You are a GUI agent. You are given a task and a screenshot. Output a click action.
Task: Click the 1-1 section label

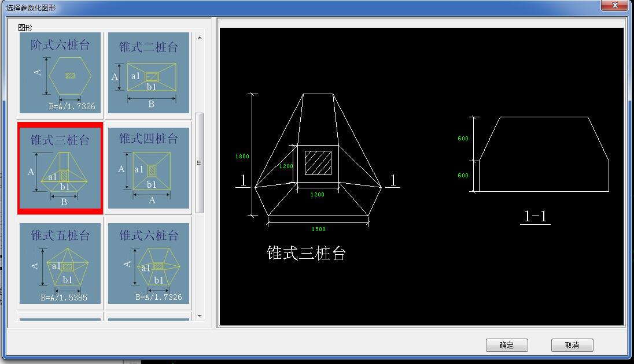click(535, 216)
